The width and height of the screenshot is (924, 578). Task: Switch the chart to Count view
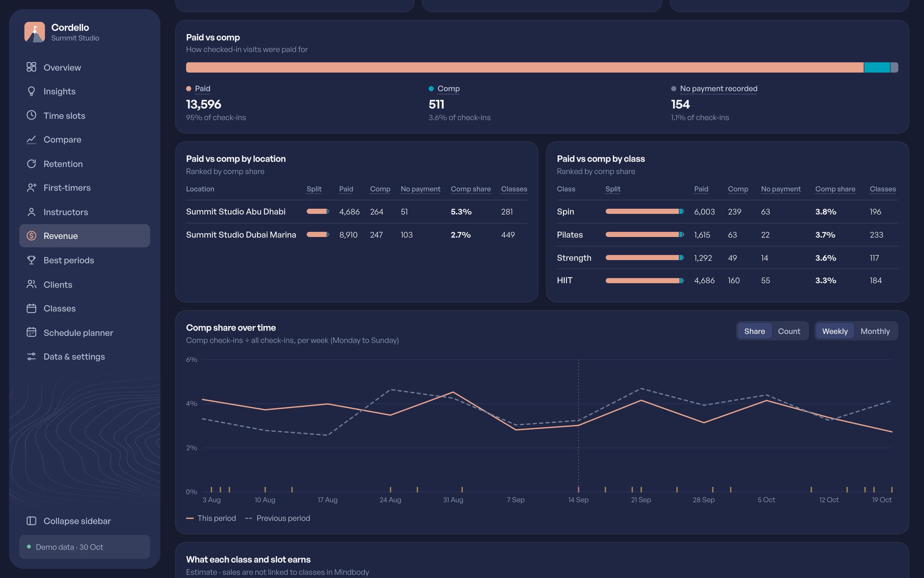[789, 331]
